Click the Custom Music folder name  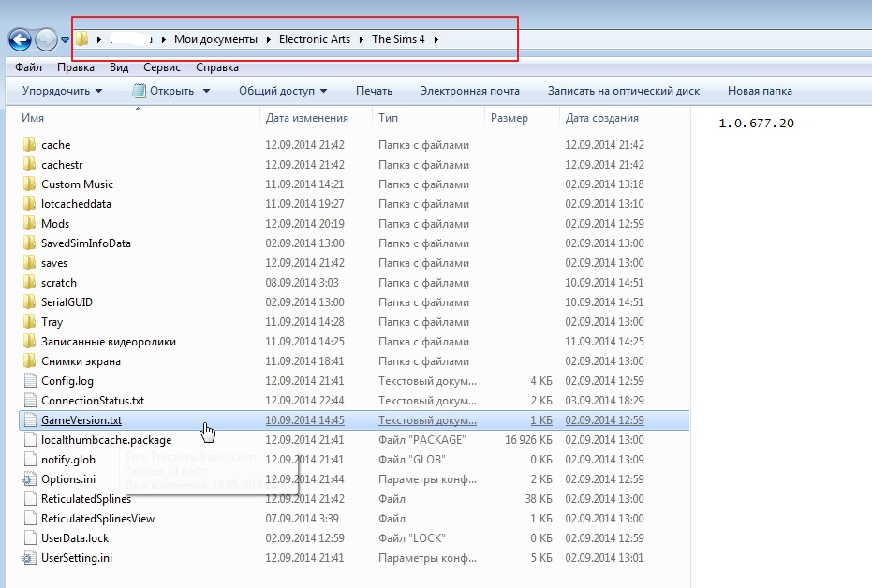(77, 184)
